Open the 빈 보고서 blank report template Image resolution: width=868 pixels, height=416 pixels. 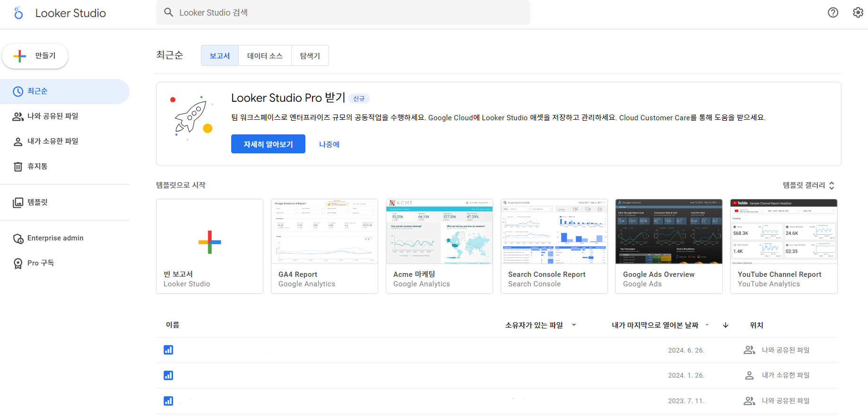pos(209,246)
